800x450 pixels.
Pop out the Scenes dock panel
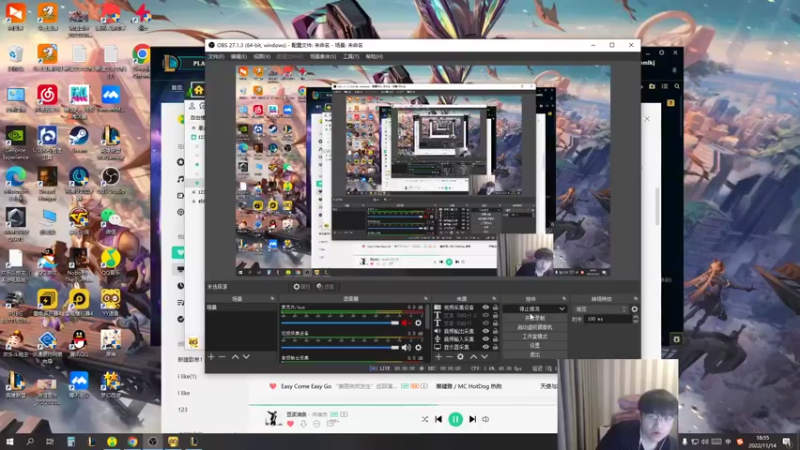(x=272, y=298)
